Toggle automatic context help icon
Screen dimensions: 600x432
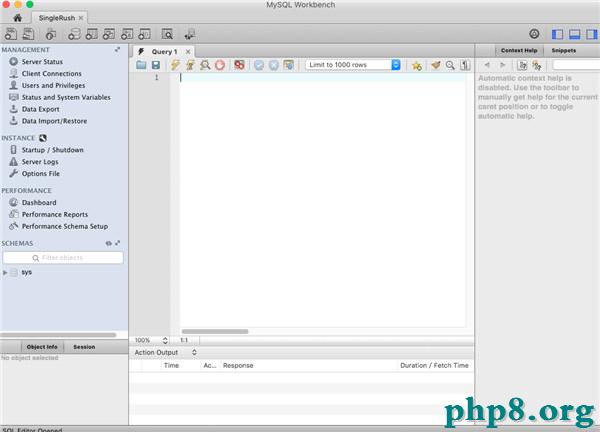tap(537, 65)
